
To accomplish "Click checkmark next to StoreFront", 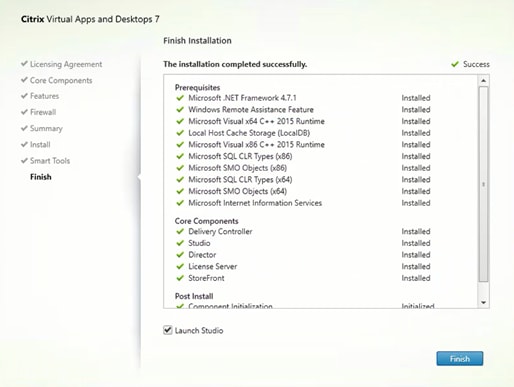I will pyautogui.click(x=180, y=278).
